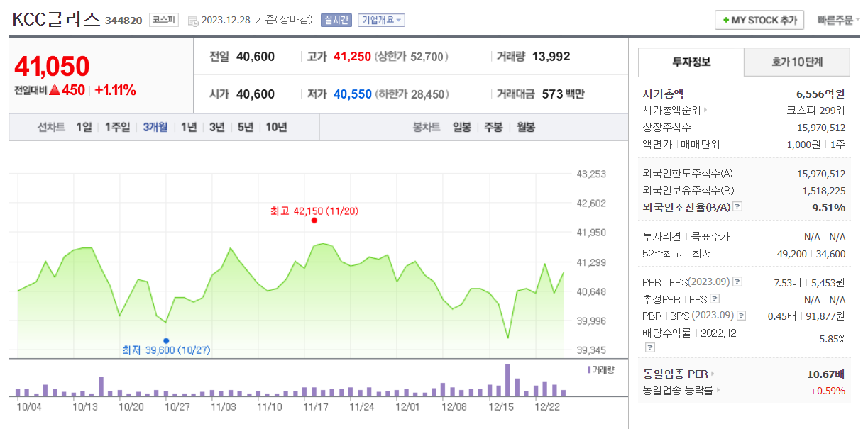Click the 거래대금 value 573 백만
Screen dimensions: 868x429
563,94
